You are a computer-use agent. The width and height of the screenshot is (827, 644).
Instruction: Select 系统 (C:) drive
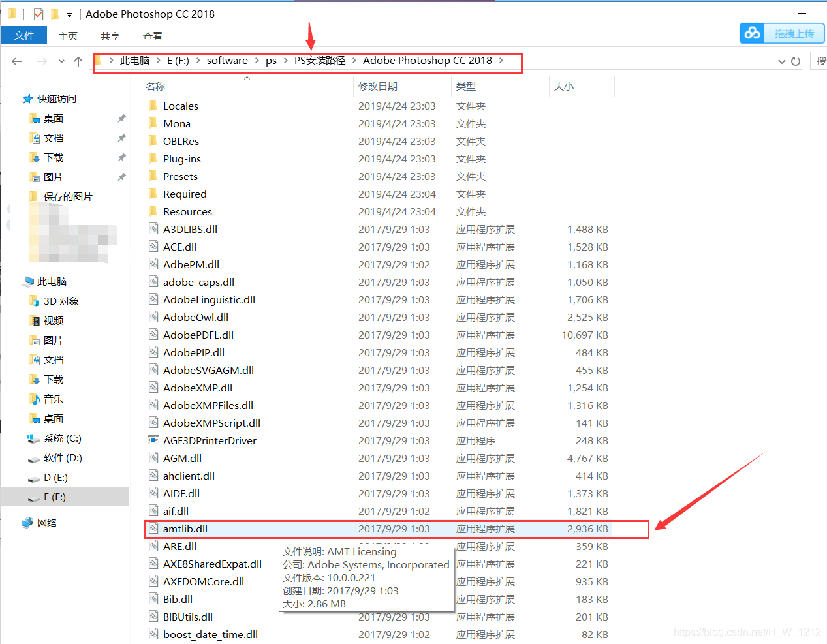click(x=63, y=438)
